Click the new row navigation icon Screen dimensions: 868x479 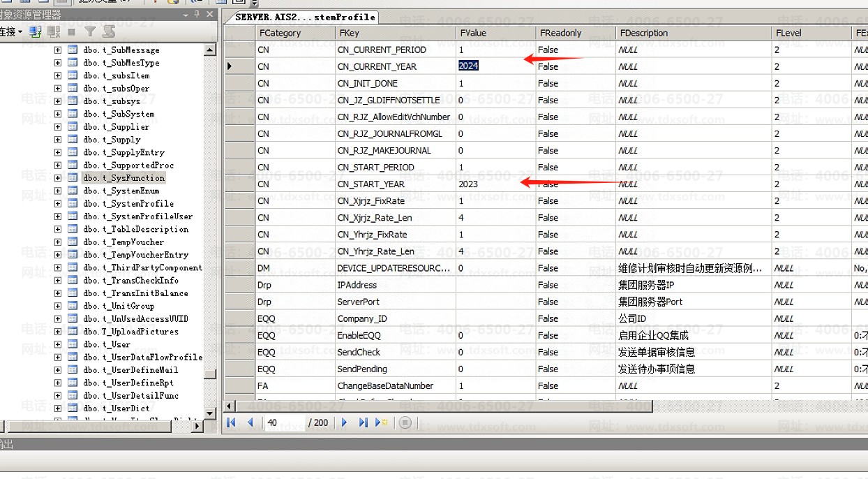pos(381,422)
